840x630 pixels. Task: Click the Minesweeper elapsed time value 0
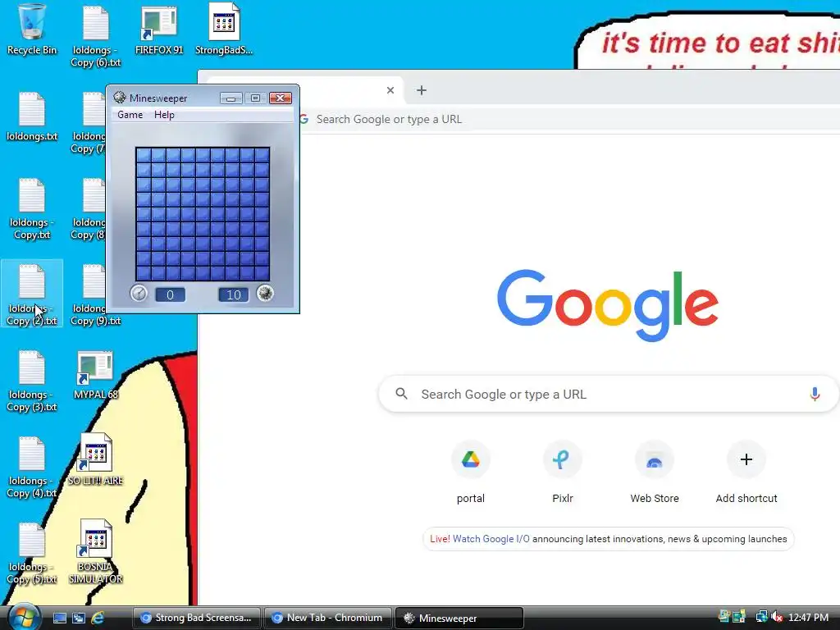(x=170, y=294)
